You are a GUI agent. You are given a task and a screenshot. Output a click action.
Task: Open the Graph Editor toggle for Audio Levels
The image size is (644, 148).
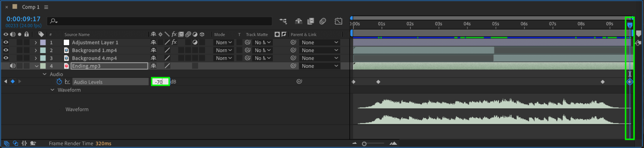(x=67, y=82)
